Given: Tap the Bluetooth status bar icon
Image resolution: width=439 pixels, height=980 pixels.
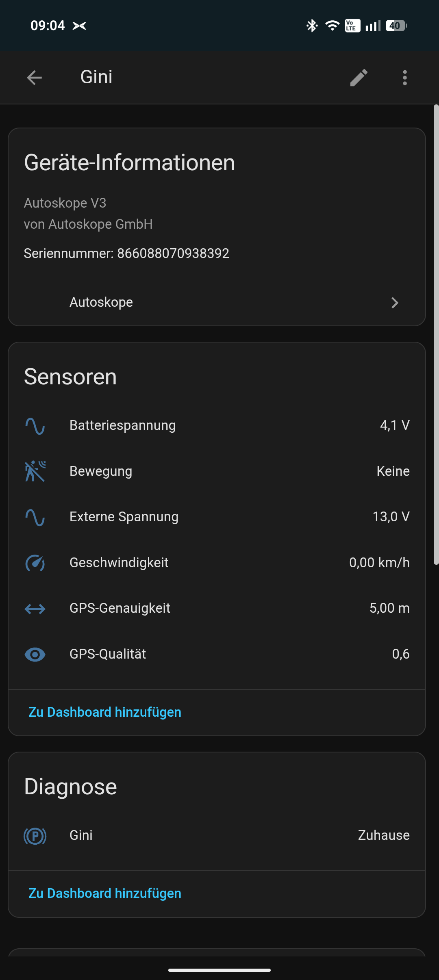Looking at the screenshot, I should coord(312,26).
